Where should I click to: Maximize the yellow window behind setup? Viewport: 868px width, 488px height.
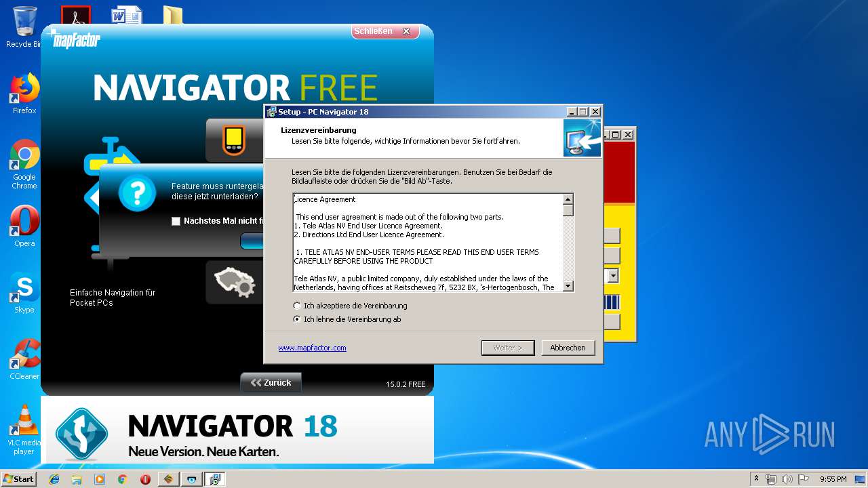coord(616,135)
